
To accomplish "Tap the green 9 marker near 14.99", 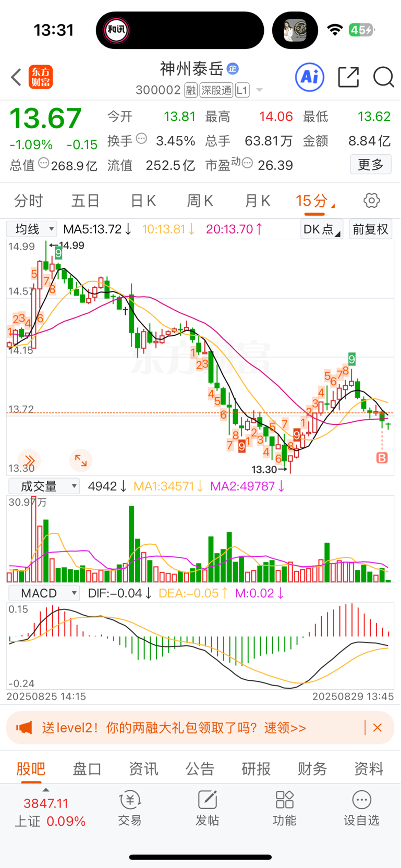I will [x=58, y=253].
